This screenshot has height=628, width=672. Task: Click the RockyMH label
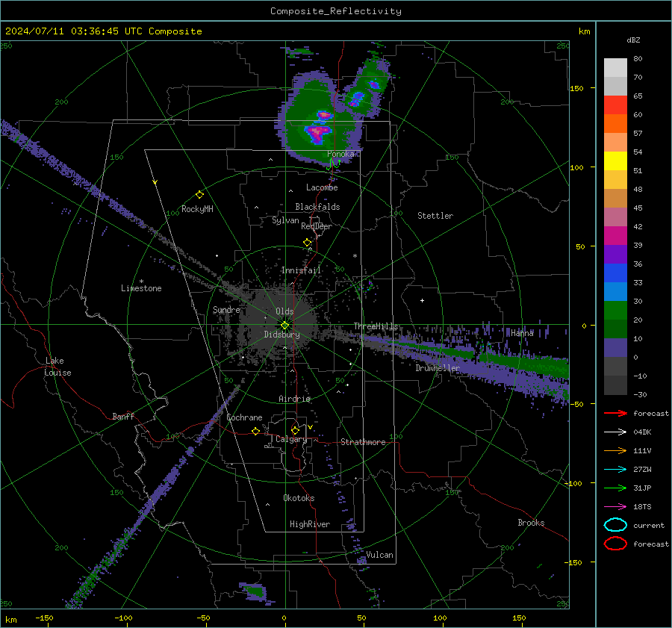tap(197, 209)
